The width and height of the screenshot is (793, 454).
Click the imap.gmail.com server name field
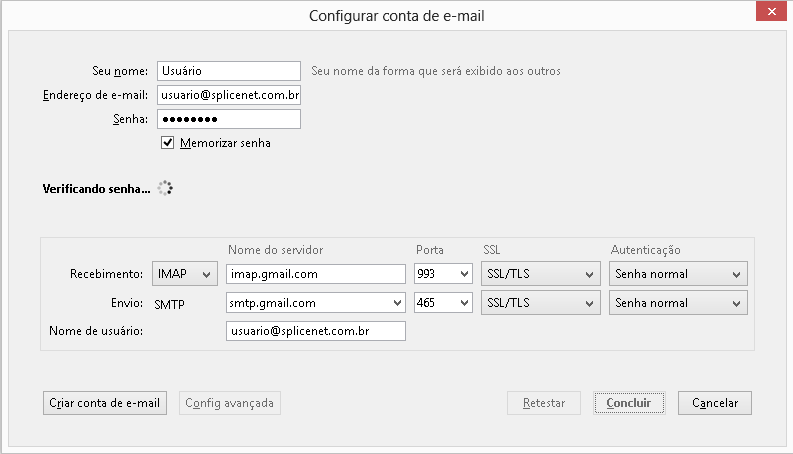point(316,274)
